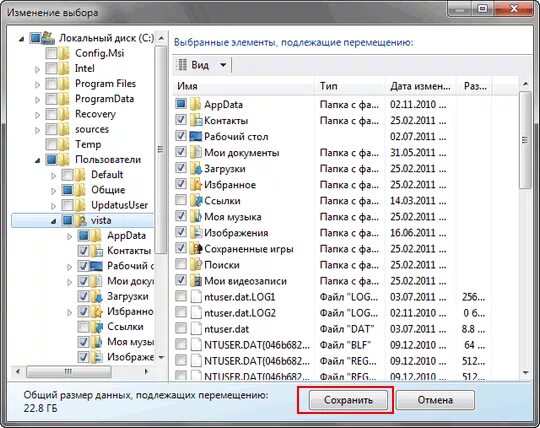Click the tree vertical scrollbar thumb

[161, 149]
